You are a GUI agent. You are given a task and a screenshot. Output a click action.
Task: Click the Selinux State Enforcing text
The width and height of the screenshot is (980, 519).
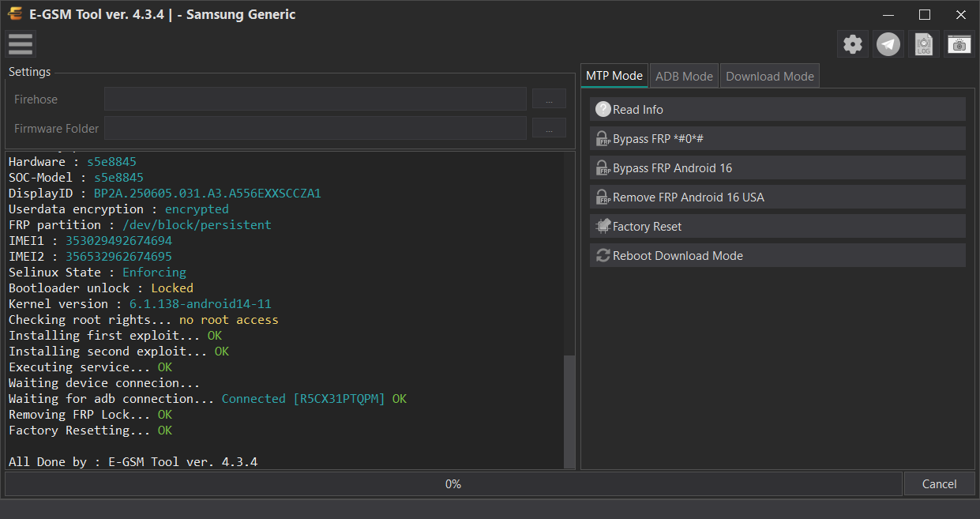pos(154,272)
